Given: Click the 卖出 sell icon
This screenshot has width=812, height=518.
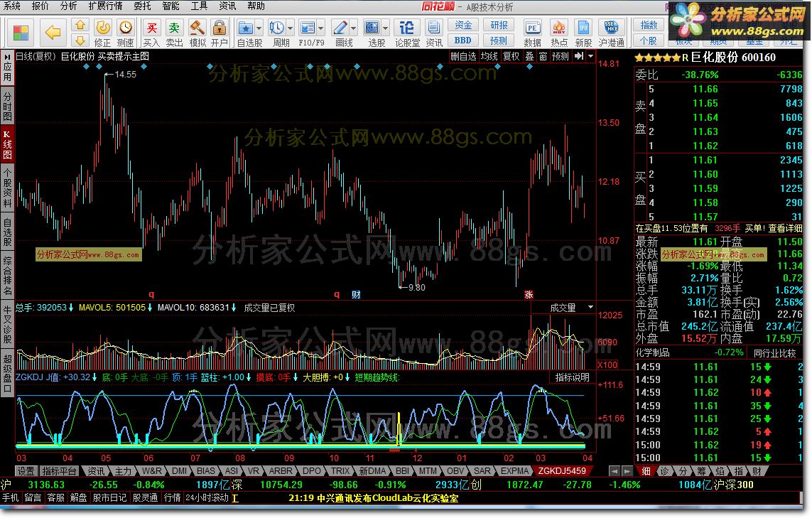Looking at the screenshot, I should pyautogui.click(x=174, y=33).
